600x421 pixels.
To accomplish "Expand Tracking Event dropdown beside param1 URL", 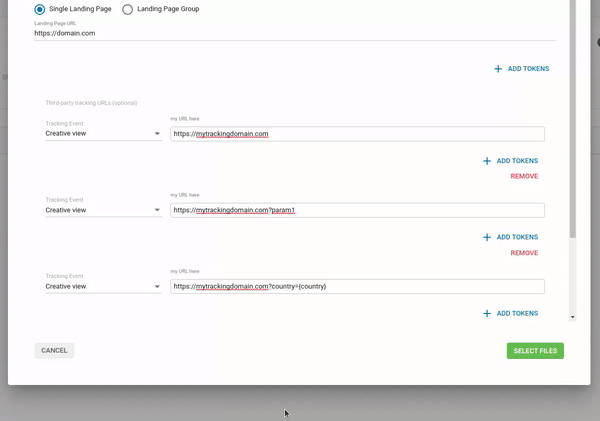I will [103, 210].
